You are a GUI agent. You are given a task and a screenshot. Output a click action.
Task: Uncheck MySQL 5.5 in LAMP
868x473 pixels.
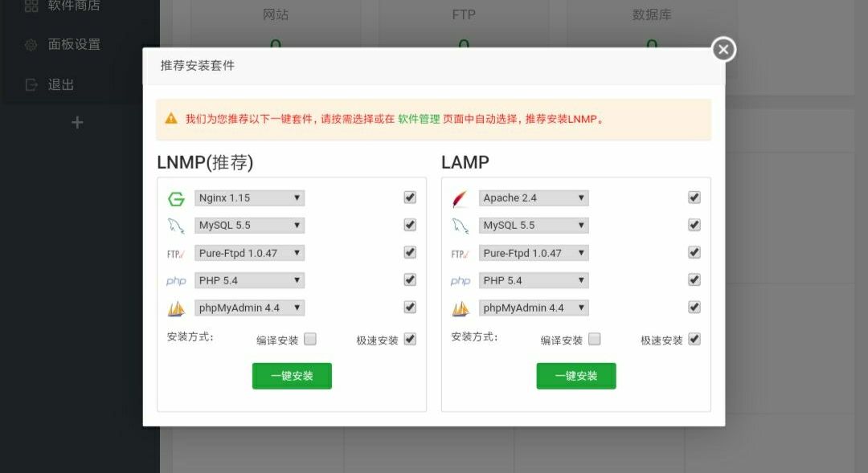click(694, 225)
